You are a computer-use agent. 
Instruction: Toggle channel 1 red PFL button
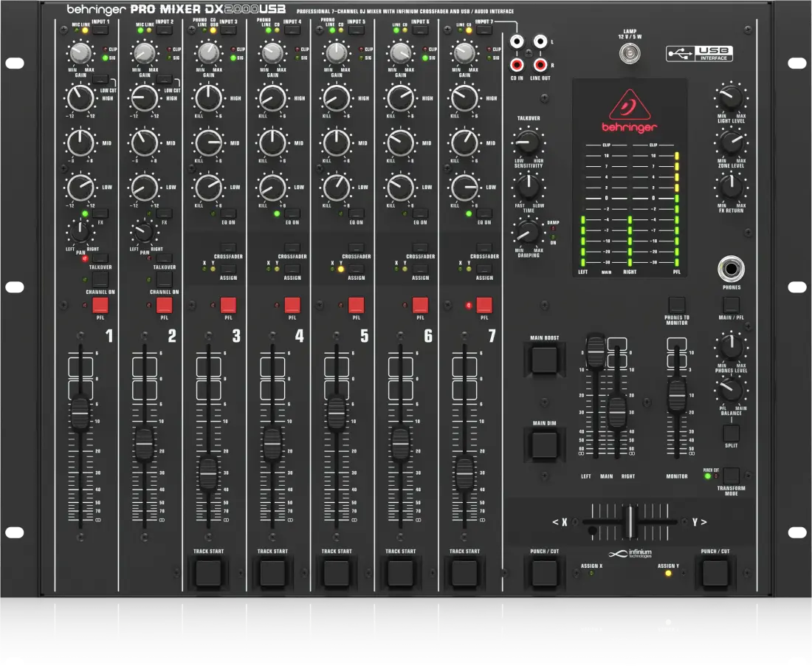(x=100, y=305)
